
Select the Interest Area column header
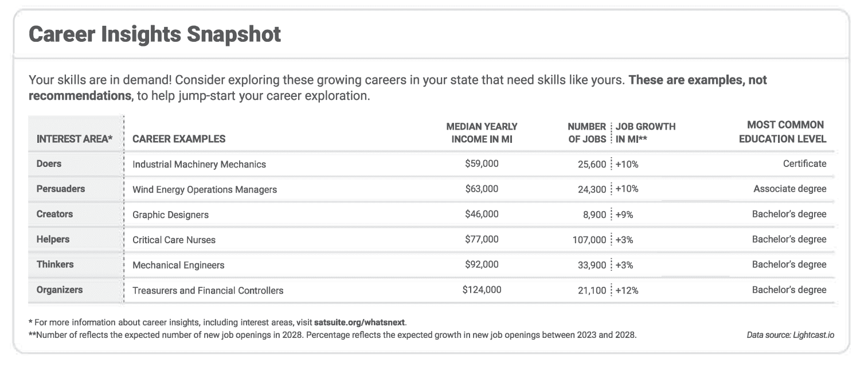74,139
